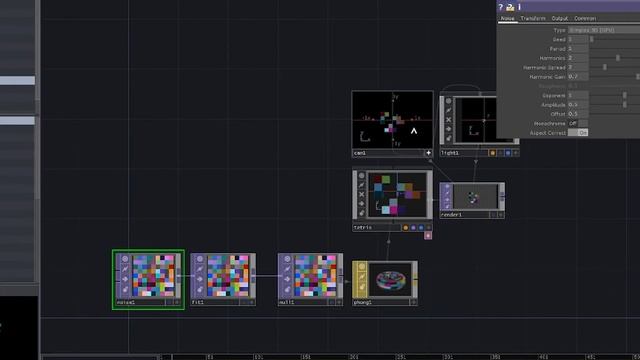
Task: Click the blue display flag on tetris
Action: (421, 228)
